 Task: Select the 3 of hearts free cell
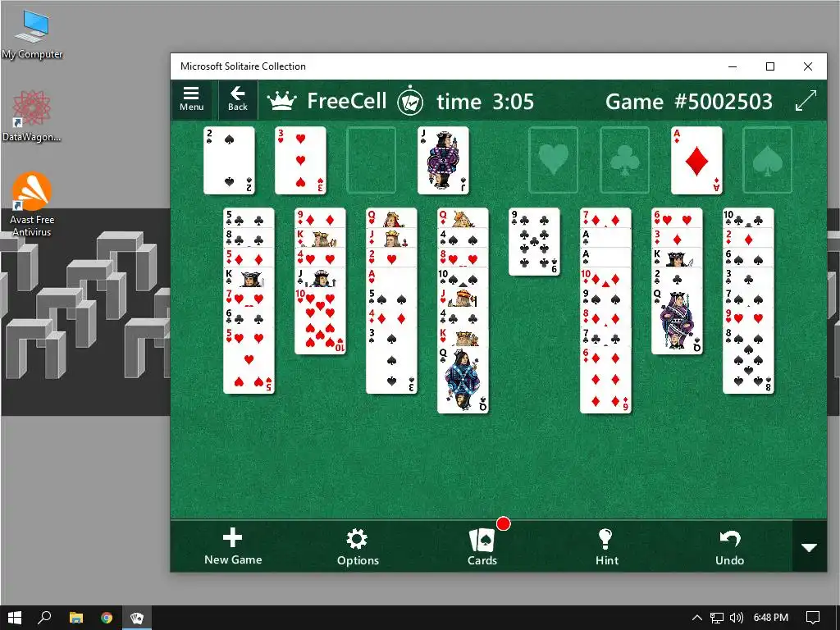[x=300, y=160]
